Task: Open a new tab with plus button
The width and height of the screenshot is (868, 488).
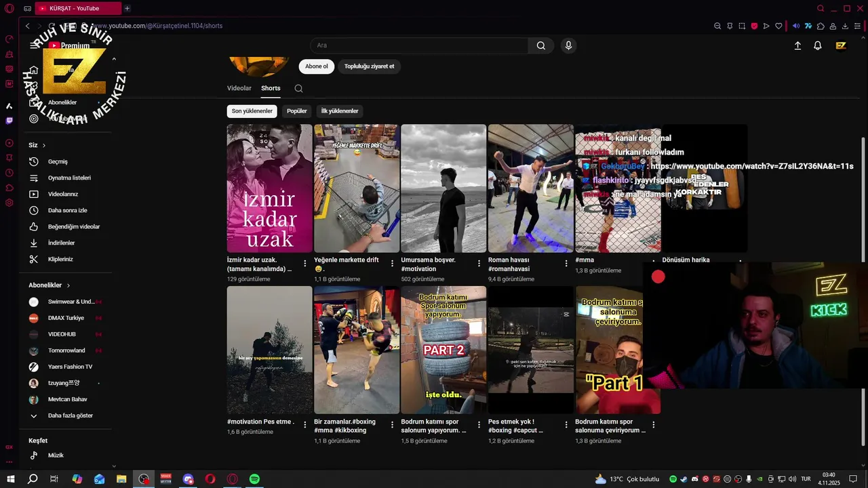Action: pos(127,8)
